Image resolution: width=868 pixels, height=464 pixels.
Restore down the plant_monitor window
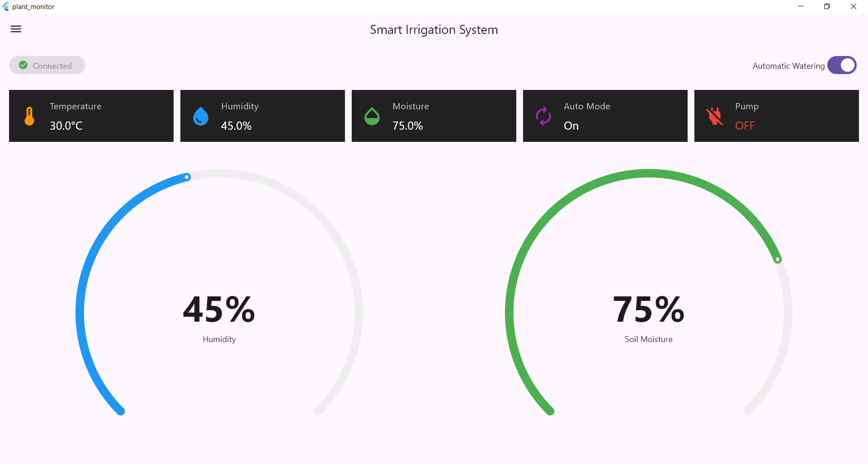827,6
